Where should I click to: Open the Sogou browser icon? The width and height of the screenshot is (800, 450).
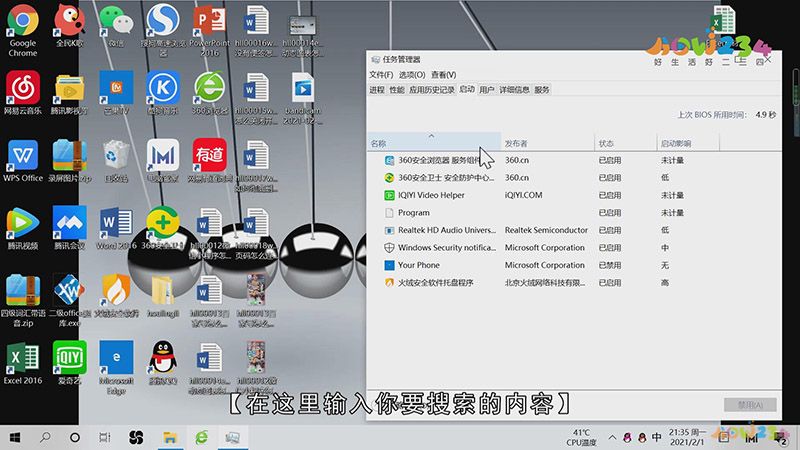(x=163, y=30)
